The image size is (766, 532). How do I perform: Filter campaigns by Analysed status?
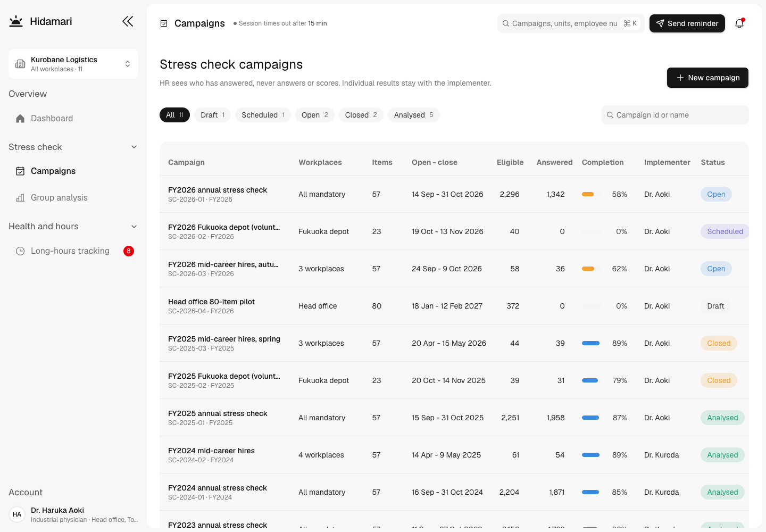pos(413,115)
